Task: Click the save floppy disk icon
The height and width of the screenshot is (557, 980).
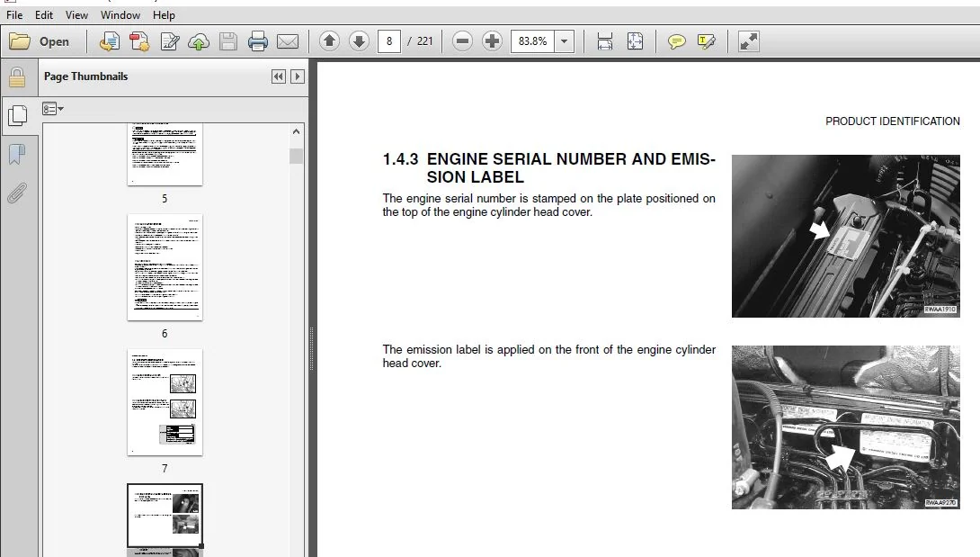Action: (228, 41)
